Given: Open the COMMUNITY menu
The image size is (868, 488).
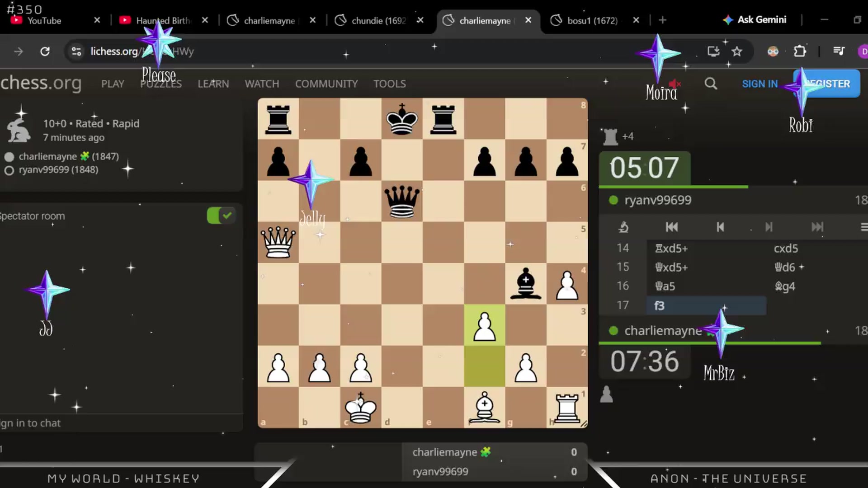Looking at the screenshot, I should coord(326,84).
